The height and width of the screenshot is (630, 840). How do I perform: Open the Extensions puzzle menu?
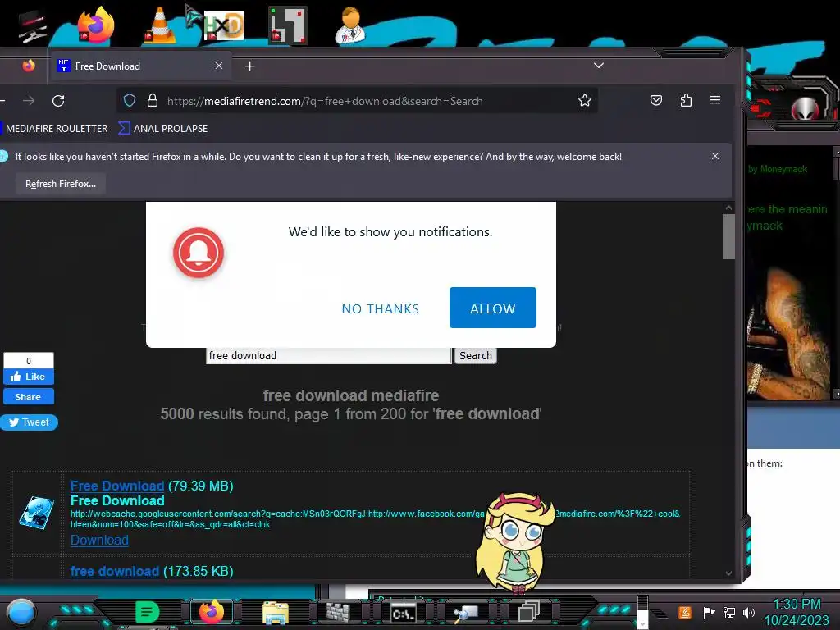tap(686, 100)
